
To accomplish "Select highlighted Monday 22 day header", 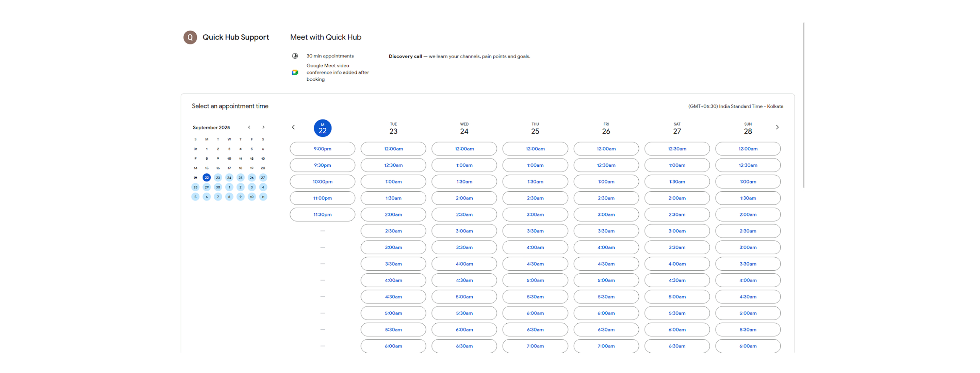I will click(x=322, y=128).
